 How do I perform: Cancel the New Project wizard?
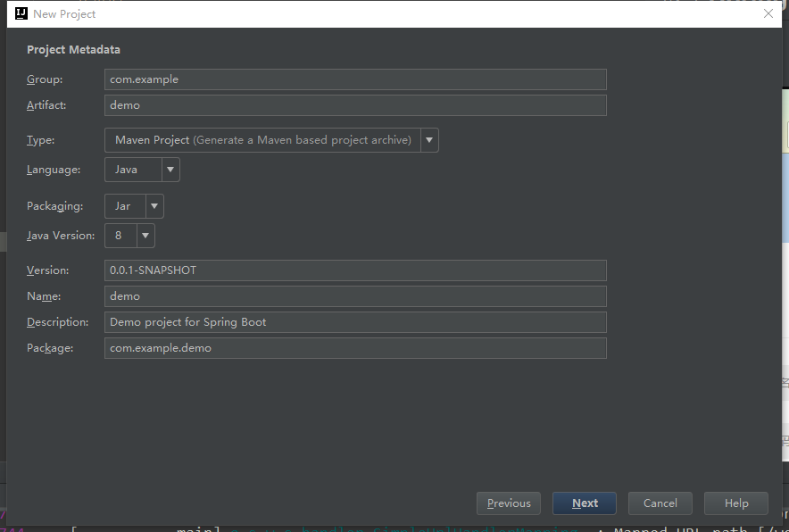tap(660, 503)
